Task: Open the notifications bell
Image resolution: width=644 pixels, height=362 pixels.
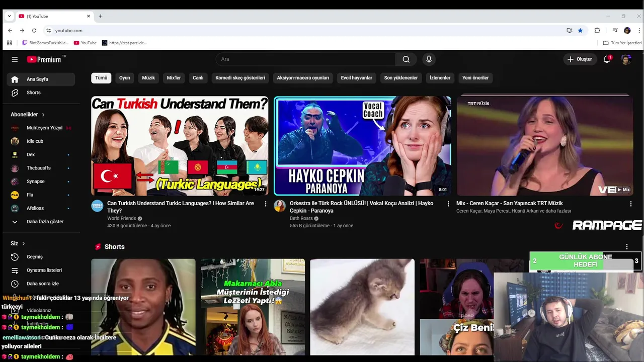Action: [607, 59]
